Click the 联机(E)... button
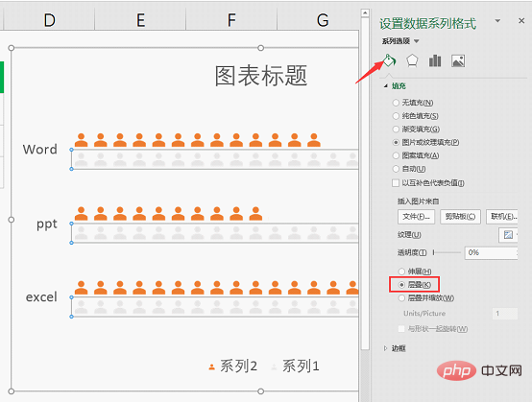The width and height of the screenshot is (532, 402). [502, 217]
